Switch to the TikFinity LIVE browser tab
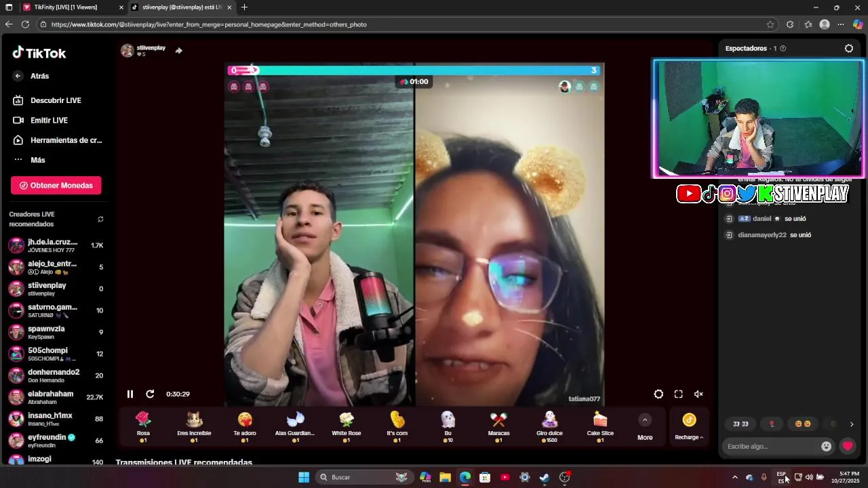 click(73, 7)
